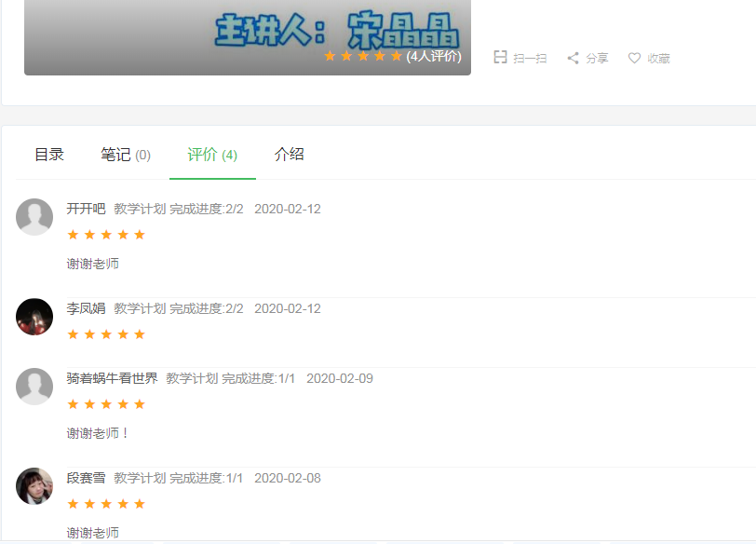Click the 分享 text label
This screenshot has height=544, width=756.
(x=597, y=59)
